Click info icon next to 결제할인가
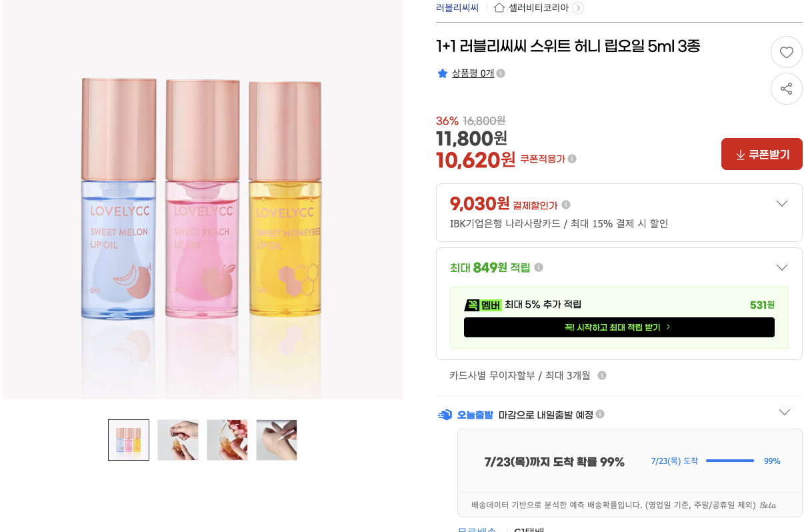The image size is (804, 532). (566, 205)
